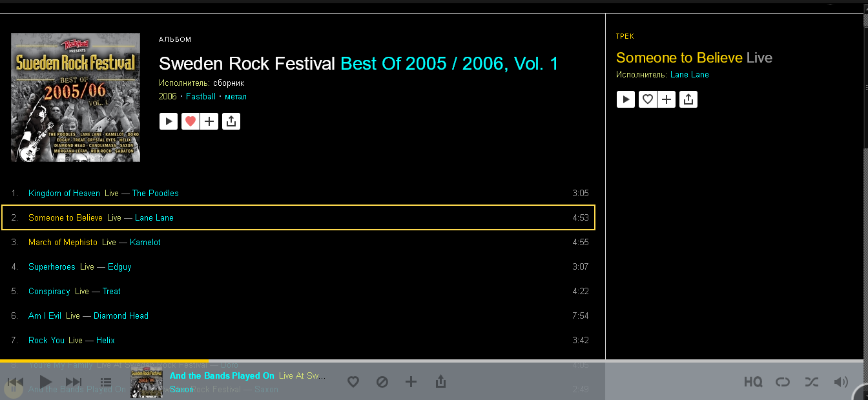This screenshot has width=868, height=400.
Task: Play the Sweden Rock Festival album
Action: click(x=169, y=121)
